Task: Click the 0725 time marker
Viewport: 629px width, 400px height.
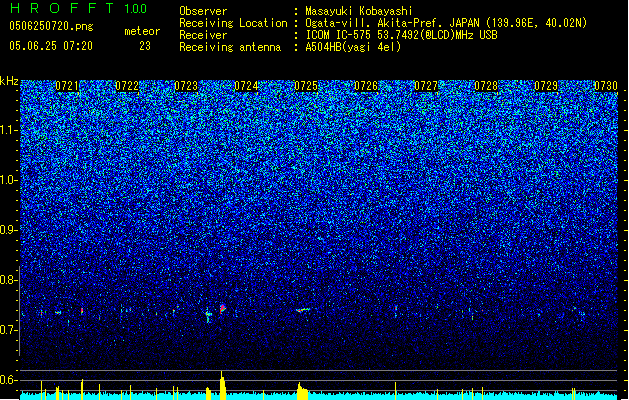Action: (x=306, y=86)
